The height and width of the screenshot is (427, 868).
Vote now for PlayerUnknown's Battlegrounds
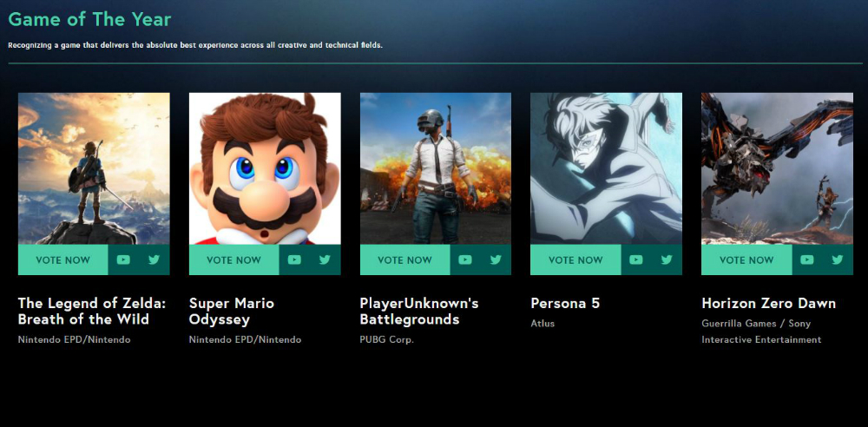(405, 259)
